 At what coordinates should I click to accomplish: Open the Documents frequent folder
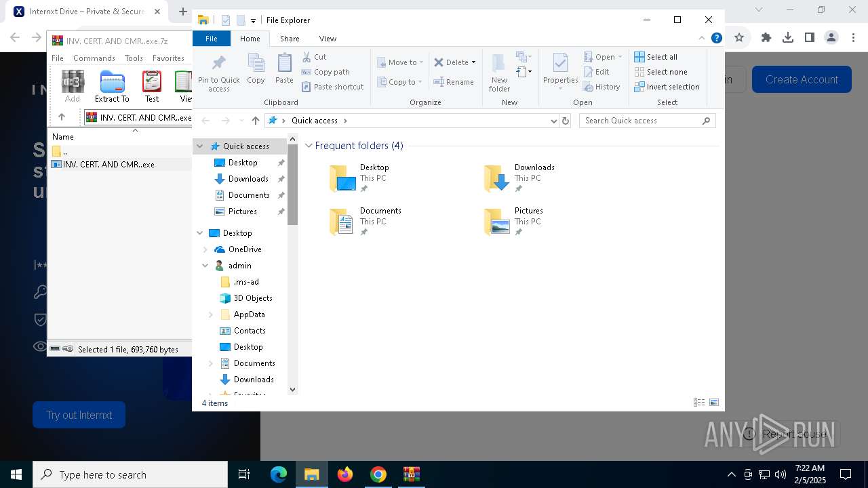366,222
